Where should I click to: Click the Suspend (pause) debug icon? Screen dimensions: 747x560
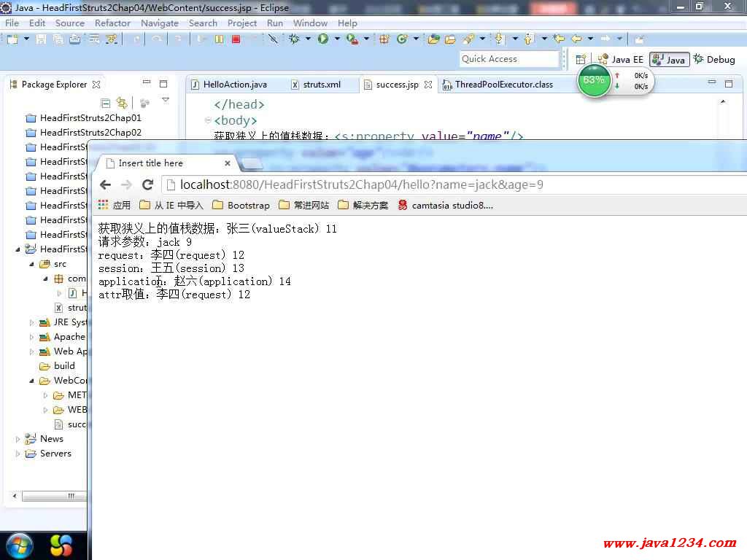[219, 39]
